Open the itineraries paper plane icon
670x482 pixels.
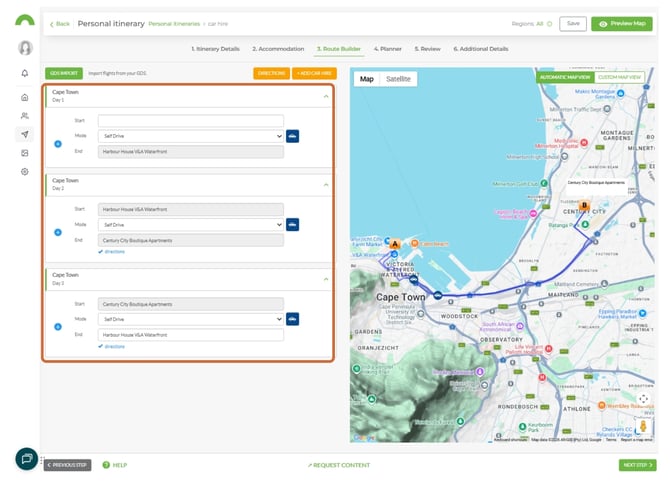pyautogui.click(x=25, y=134)
